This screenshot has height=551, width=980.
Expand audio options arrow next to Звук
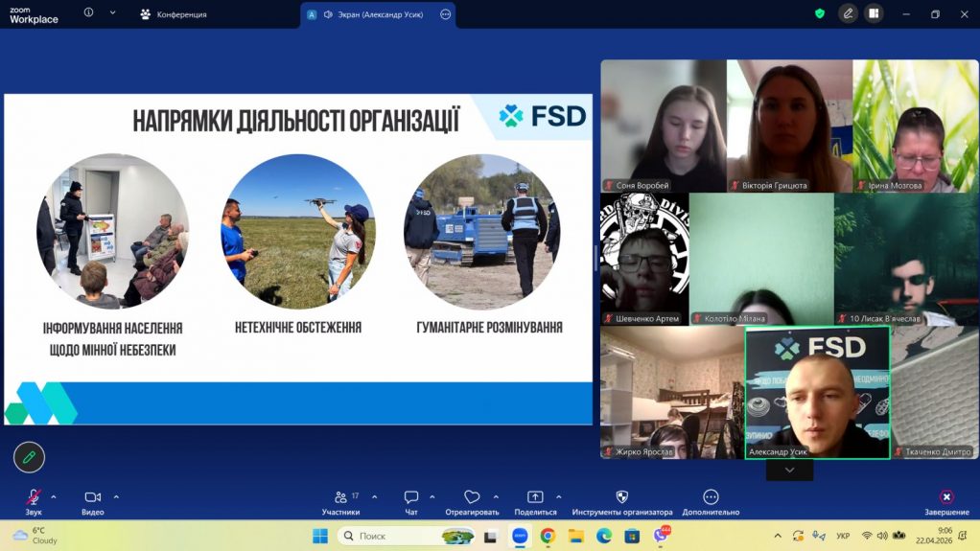(53, 497)
